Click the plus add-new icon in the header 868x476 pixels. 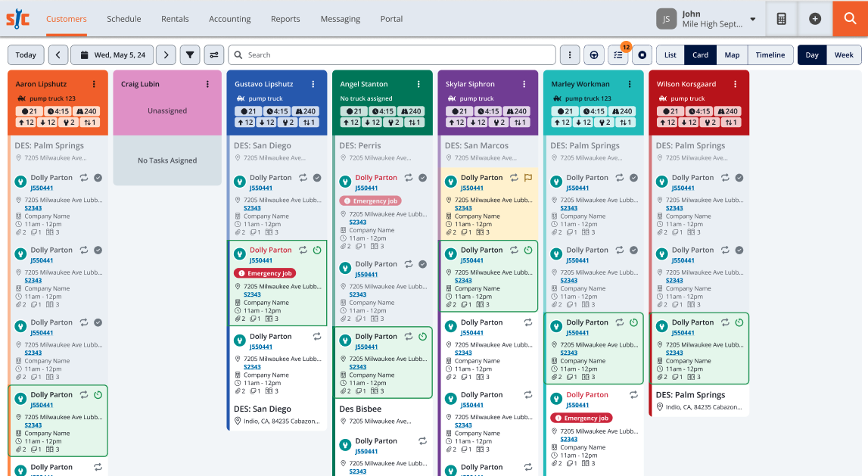tap(815, 19)
